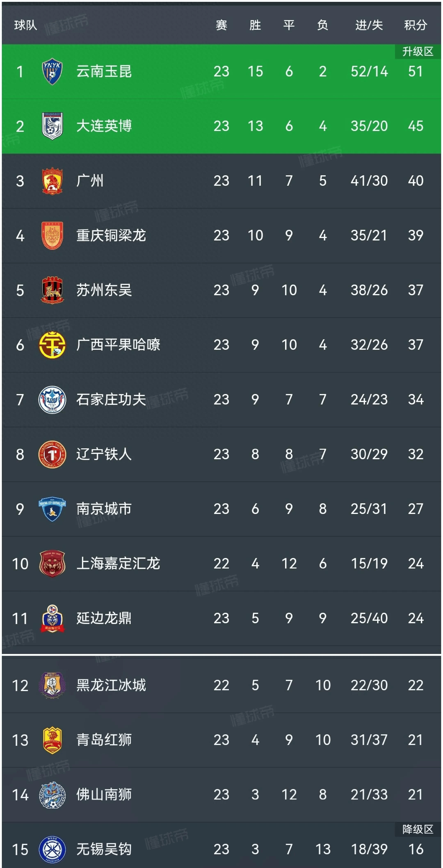The image size is (443, 868).
Task: Open the 石家庄功夫 team logo
Action: (x=52, y=400)
